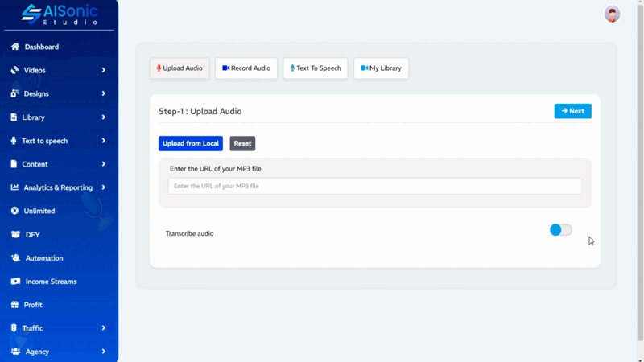Proceed with the Next button

tap(572, 111)
